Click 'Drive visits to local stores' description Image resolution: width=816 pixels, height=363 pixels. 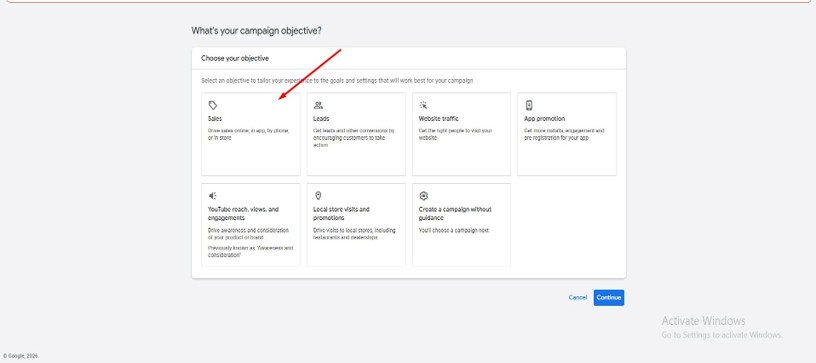click(354, 234)
